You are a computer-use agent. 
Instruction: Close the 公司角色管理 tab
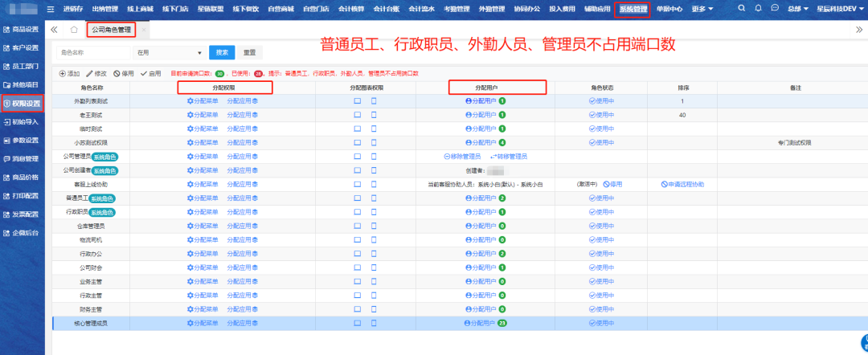tap(143, 30)
